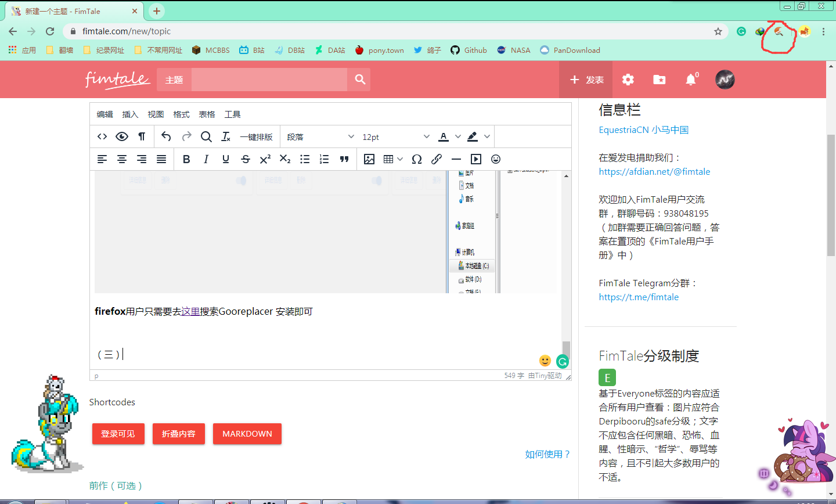Open the 格式 menu
The height and width of the screenshot is (504, 836).
181,114
